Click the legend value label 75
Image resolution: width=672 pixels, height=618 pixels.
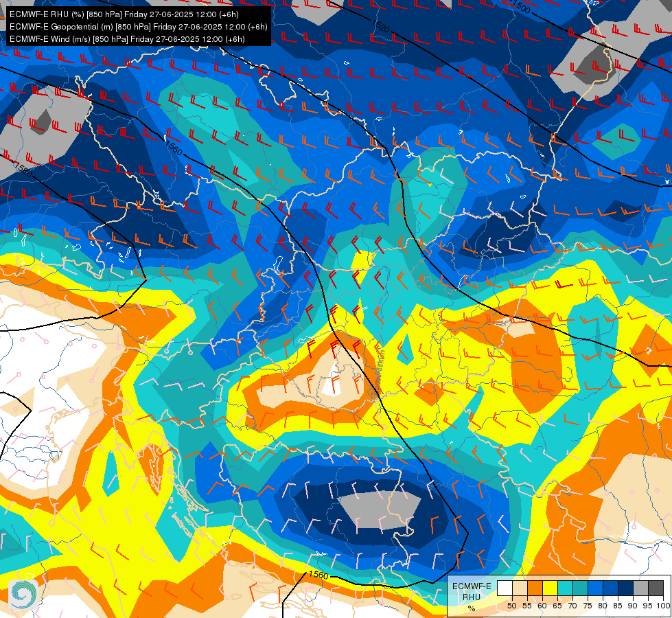tap(588, 606)
